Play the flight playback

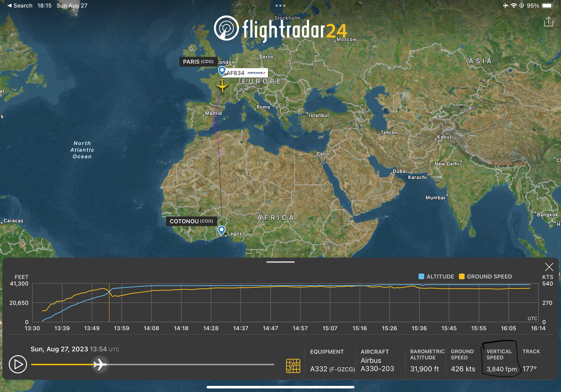click(x=17, y=364)
